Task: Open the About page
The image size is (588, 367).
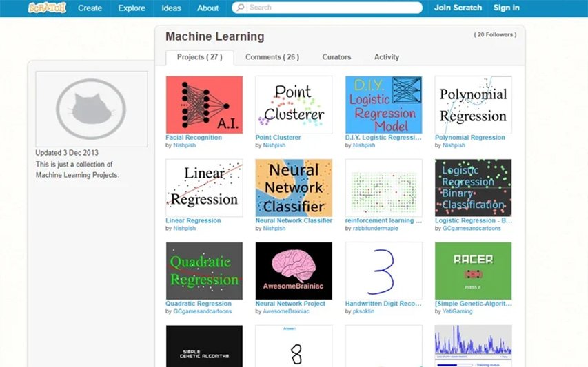Action: point(207,8)
